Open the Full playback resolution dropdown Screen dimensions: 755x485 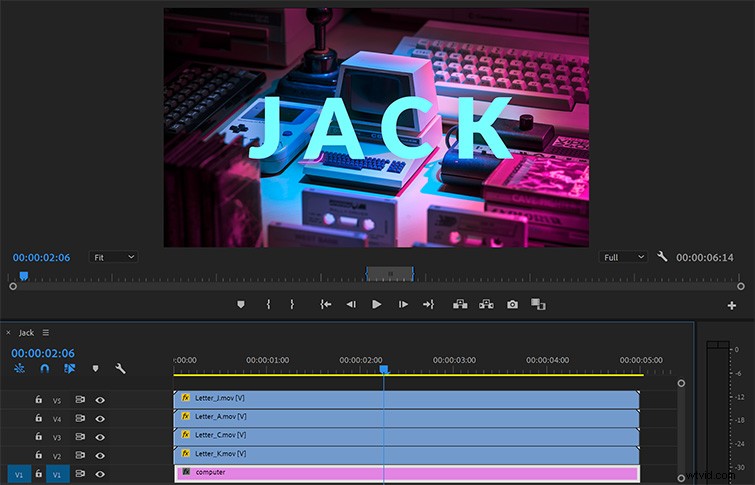click(624, 257)
